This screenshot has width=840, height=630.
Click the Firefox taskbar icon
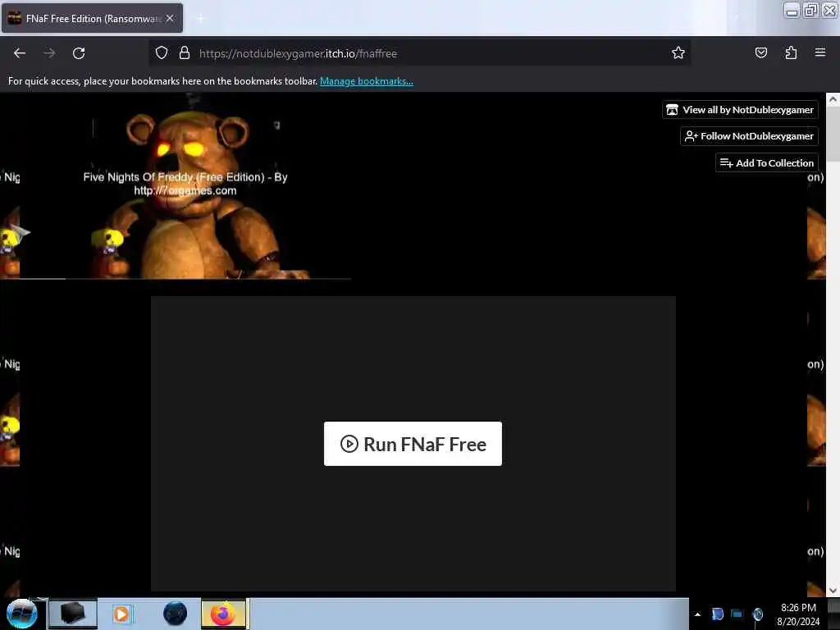click(223, 614)
